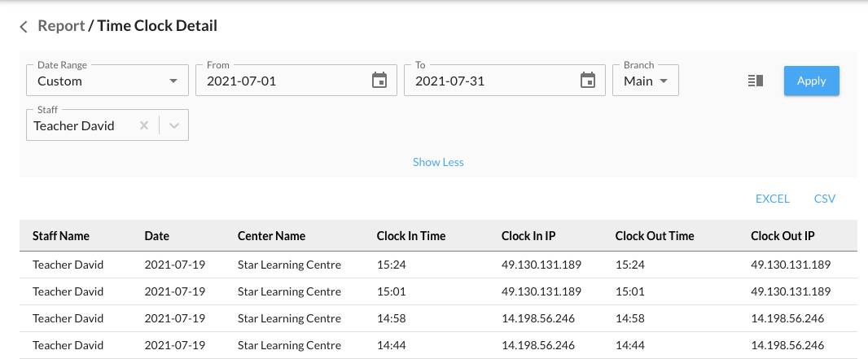Image resolution: width=868 pixels, height=359 pixels.
Task: Click the Clock Out IP column header
Action: coord(783,236)
